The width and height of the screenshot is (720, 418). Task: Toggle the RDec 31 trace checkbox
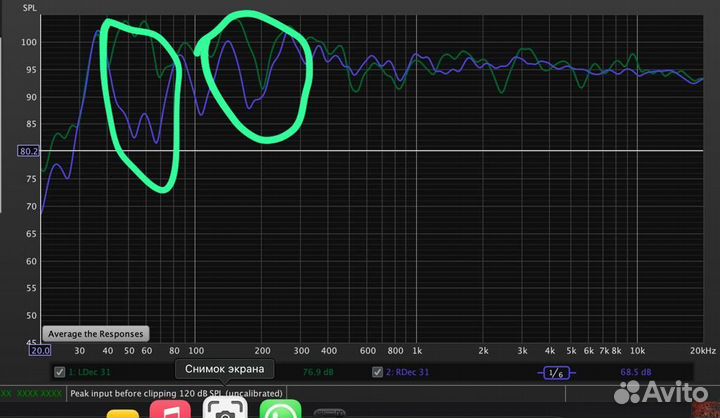click(378, 373)
